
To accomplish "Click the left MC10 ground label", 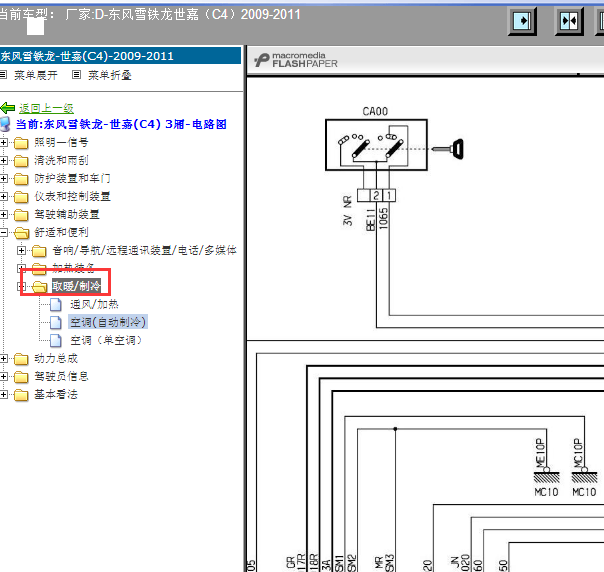I will pyautogui.click(x=546, y=492).
